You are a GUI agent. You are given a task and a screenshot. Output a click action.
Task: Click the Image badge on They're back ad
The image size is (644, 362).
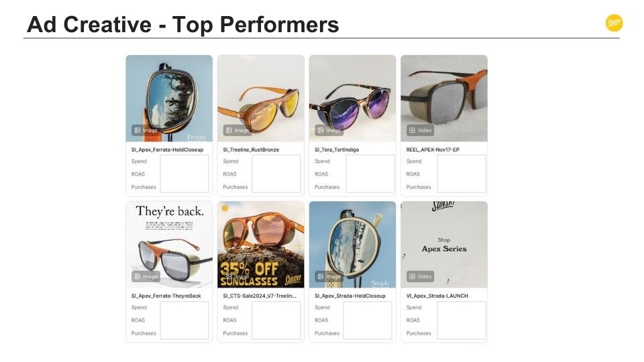click(146, 276)
